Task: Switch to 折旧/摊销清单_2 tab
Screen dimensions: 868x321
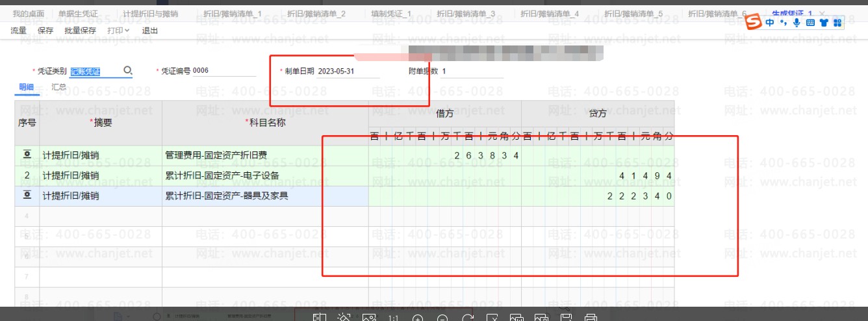Action: point(316,14)
